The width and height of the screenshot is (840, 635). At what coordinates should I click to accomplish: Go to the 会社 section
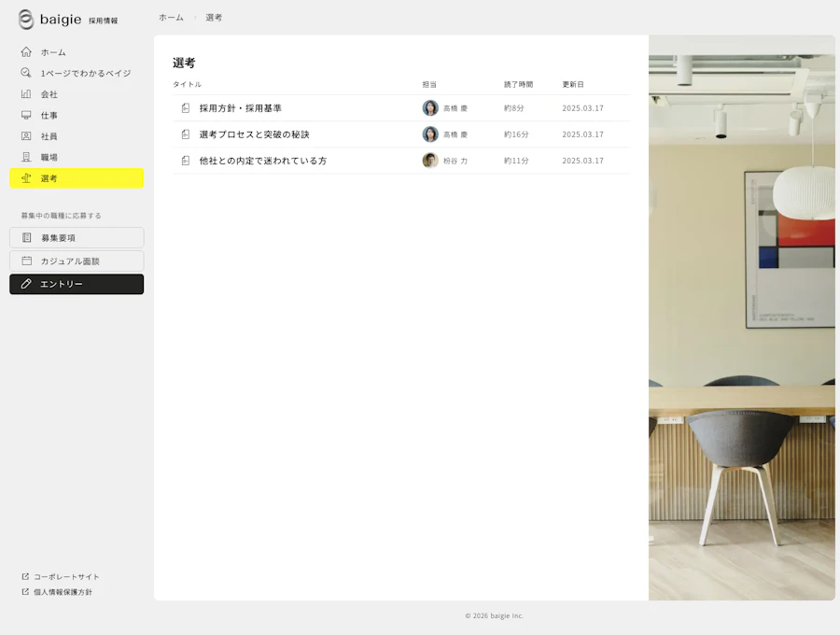pyautogui.click(x=77, y=93)
